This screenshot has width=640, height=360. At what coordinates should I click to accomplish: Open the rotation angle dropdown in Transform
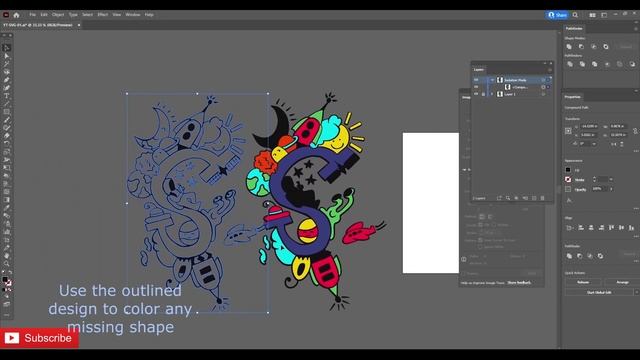(x=594, y=144)
